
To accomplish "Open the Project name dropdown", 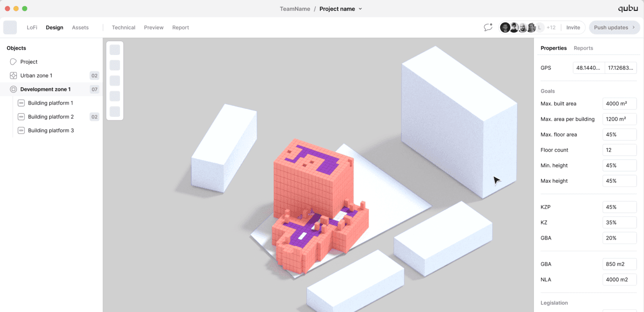I will tap(360, 8).
